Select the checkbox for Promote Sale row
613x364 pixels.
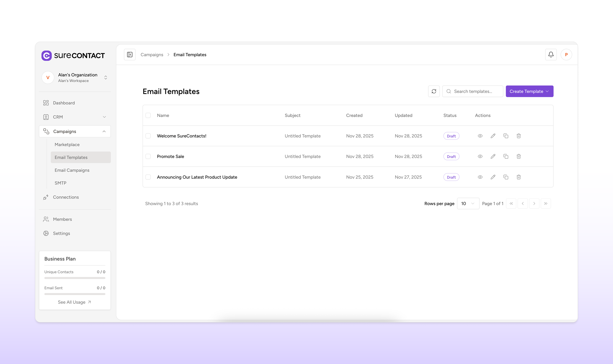pyautogui.click(x=148, y=156)
